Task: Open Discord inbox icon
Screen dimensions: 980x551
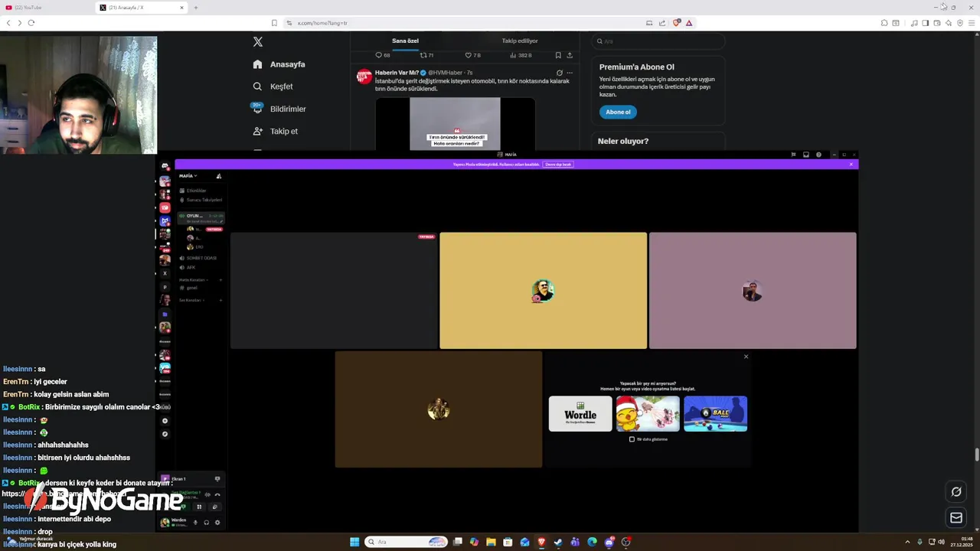Action: point(805,155)
